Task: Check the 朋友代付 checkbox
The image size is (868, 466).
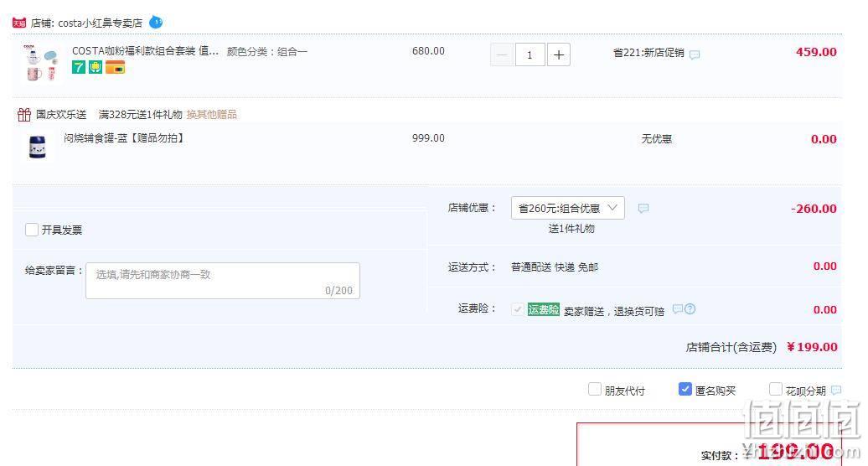Action: tap(595, 389)
